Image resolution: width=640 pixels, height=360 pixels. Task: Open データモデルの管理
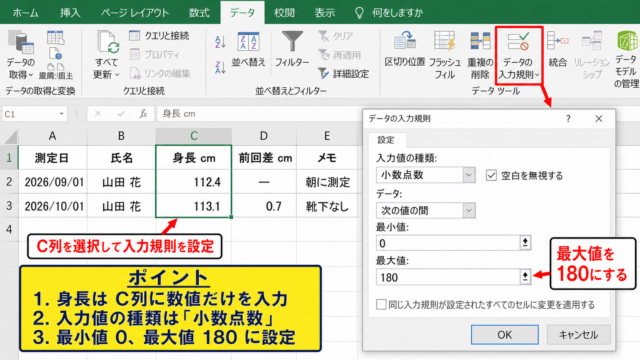coord(627,60)
